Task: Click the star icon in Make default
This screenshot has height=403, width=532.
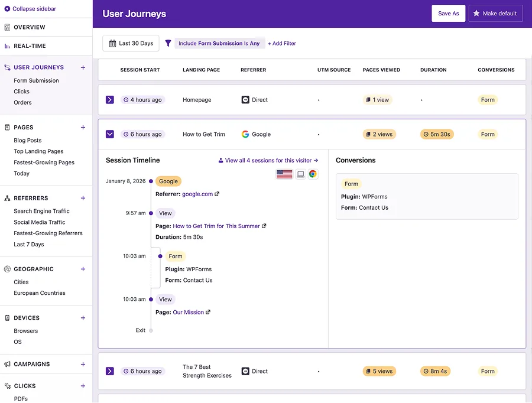Action: click(476, 13)
